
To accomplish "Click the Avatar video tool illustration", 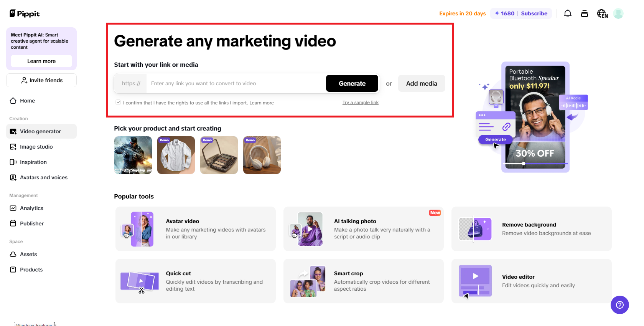I will tap(138, 229).
